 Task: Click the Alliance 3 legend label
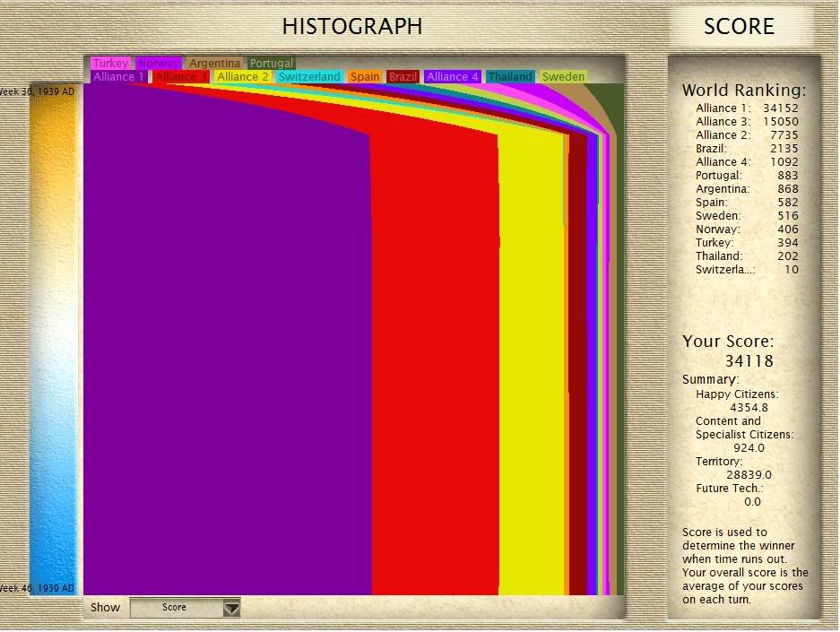tap(180, 76)
